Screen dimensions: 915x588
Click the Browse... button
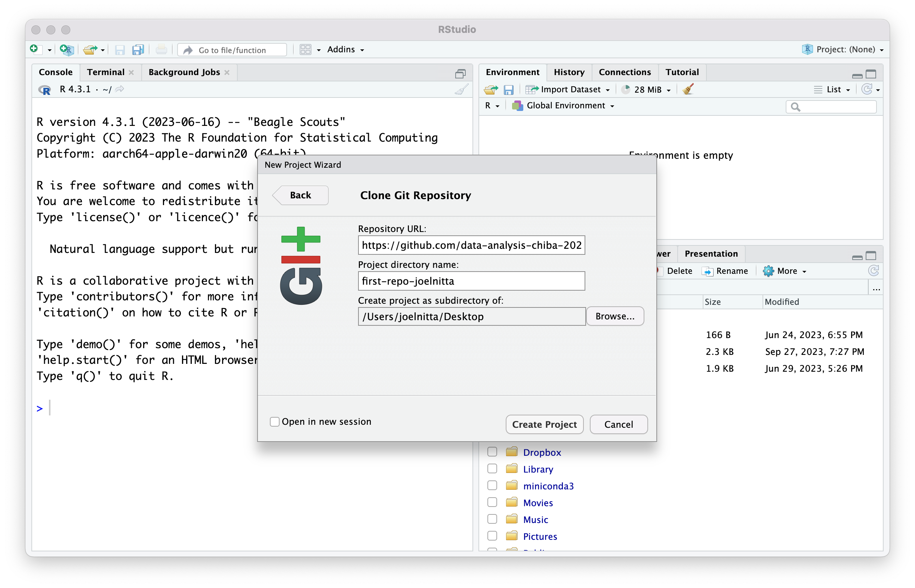point(614,316)
